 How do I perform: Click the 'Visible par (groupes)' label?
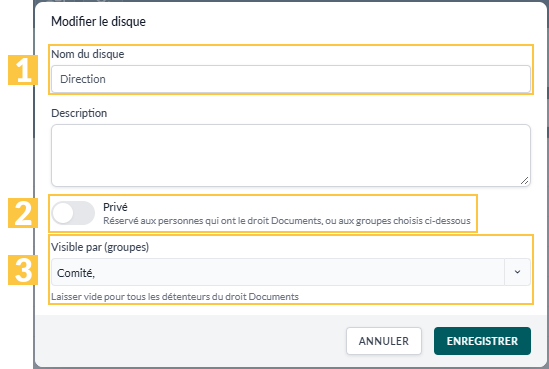point(100,247)
